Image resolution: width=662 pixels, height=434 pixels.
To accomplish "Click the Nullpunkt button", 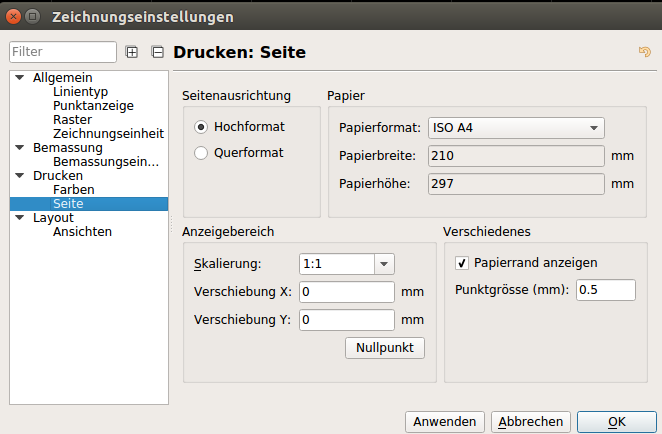I will (x=384, y=347).
